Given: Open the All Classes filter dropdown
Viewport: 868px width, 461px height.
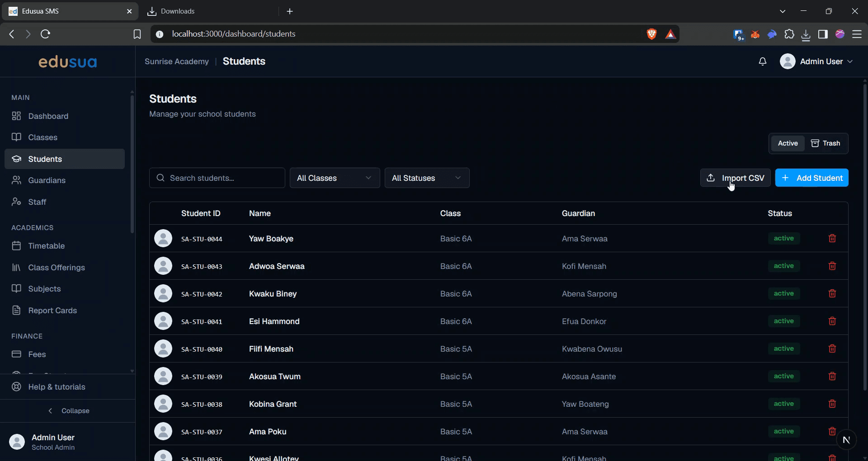Looking at the screenshot, I should coord(335,178).
